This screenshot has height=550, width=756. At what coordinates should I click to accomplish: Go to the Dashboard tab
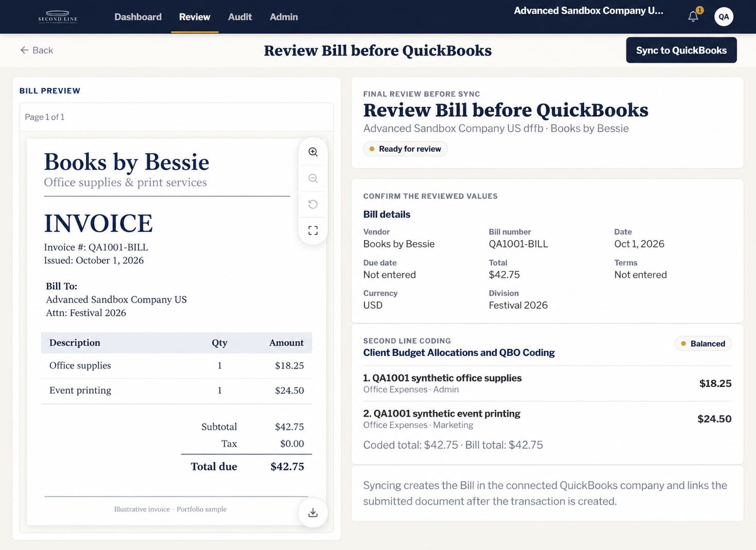[138, 17]
